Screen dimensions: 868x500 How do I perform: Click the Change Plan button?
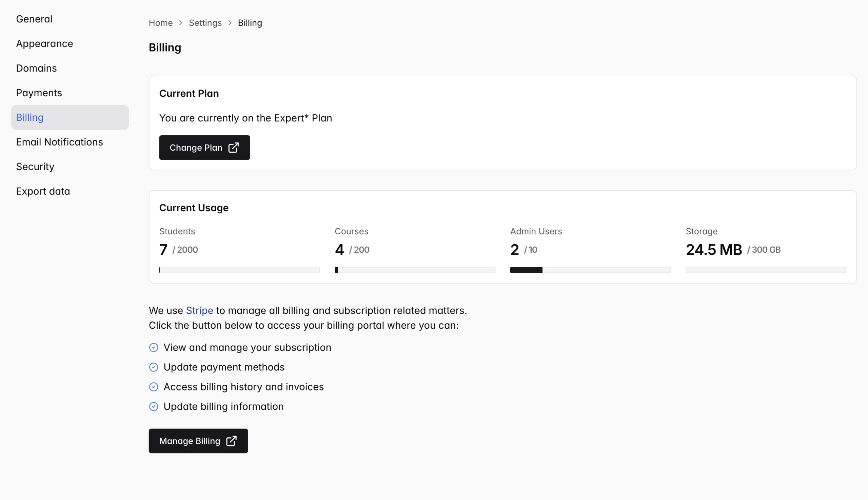(x=204, y=148)
